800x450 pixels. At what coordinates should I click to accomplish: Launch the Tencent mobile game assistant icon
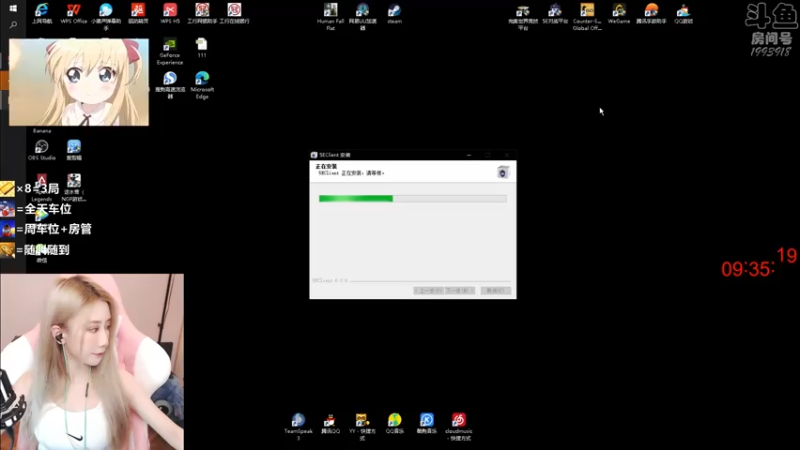click(651, 14)
